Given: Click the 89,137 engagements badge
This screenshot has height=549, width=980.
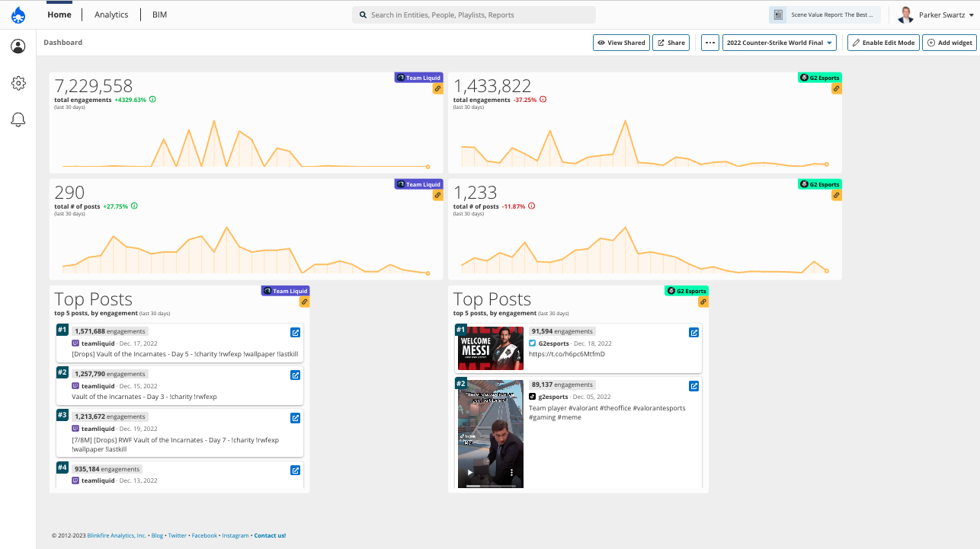Looking at the screenshot, I should click(x=562, y=385).
